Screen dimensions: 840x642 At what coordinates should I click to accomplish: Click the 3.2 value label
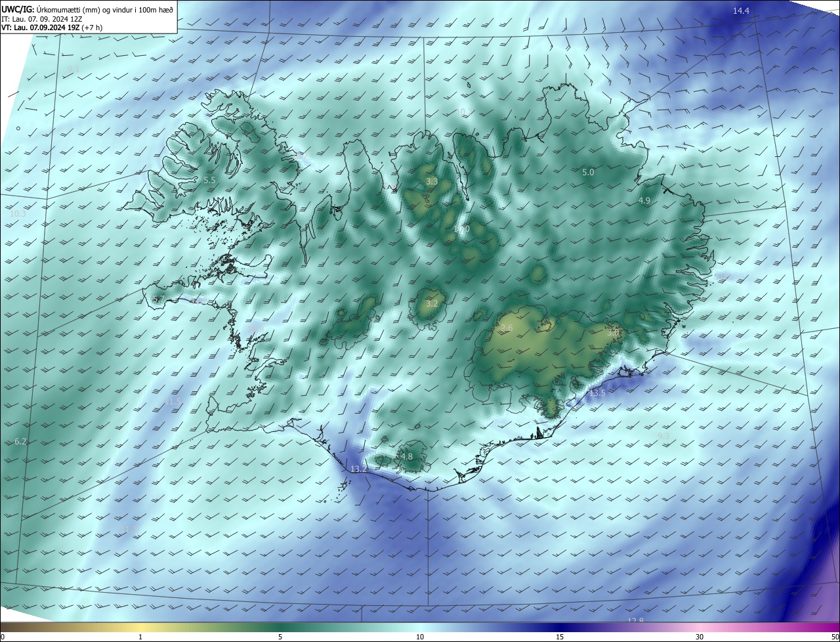(x=432, y=304)
